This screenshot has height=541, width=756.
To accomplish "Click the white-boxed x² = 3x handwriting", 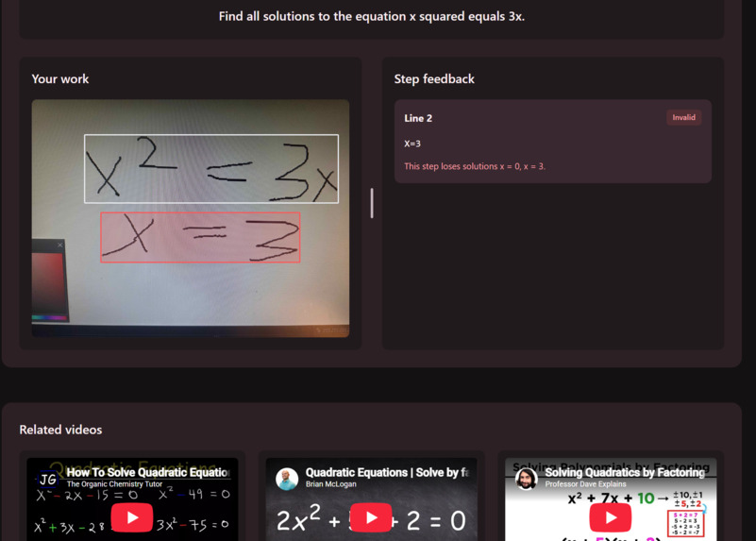I will point(211,168).
